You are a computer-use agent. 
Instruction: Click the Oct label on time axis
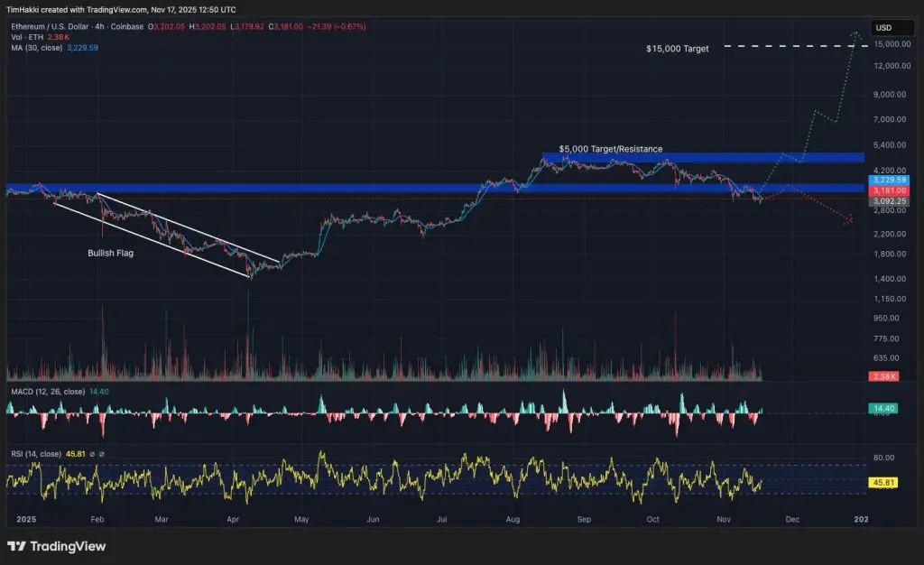[653, 519]
